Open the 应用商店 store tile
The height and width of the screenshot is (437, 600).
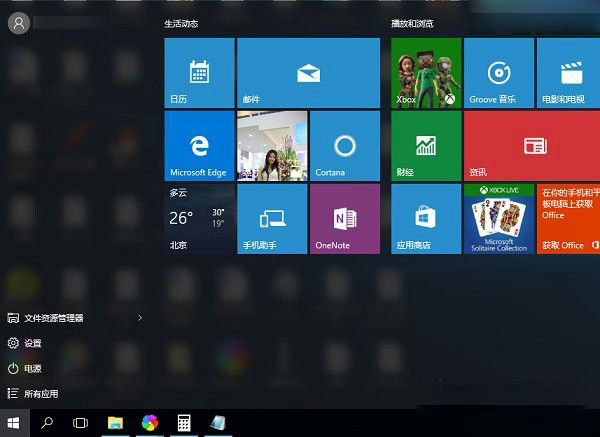[x=426, y=218]
